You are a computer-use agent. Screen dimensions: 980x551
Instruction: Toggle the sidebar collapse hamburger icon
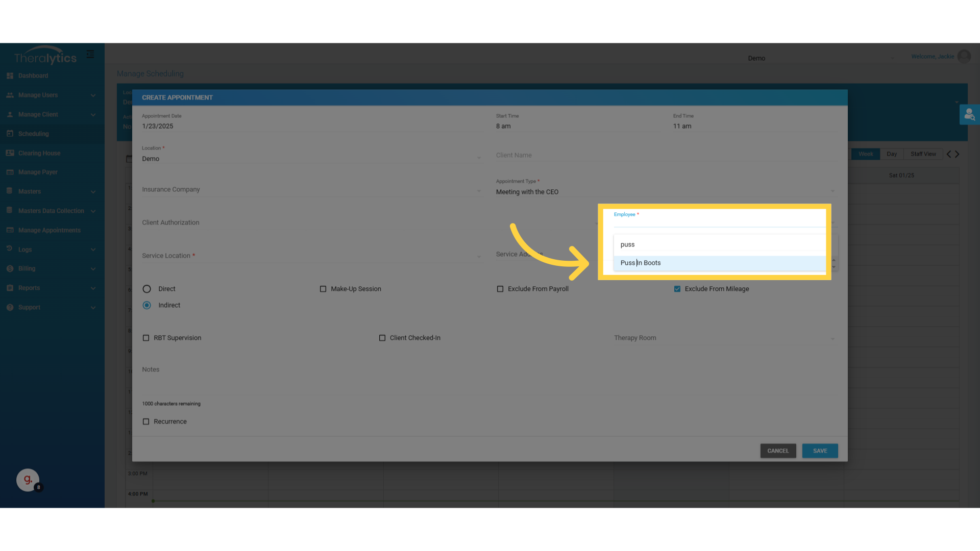[x=90, y=54]
